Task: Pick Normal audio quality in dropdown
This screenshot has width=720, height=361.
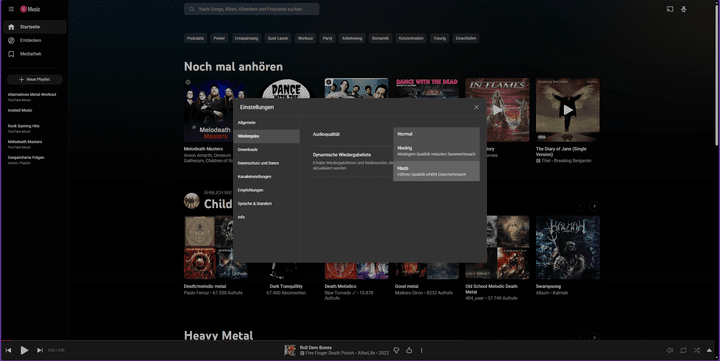Action: (436, 134)
